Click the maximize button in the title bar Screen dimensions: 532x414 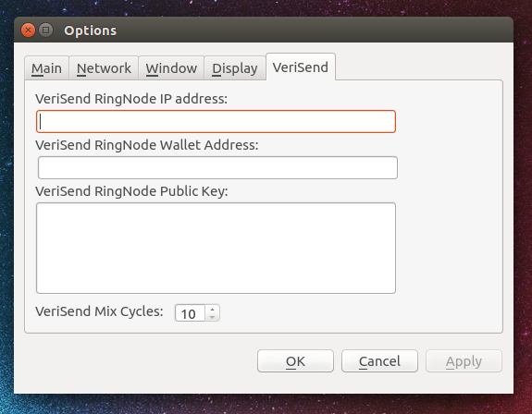point(46,30)
